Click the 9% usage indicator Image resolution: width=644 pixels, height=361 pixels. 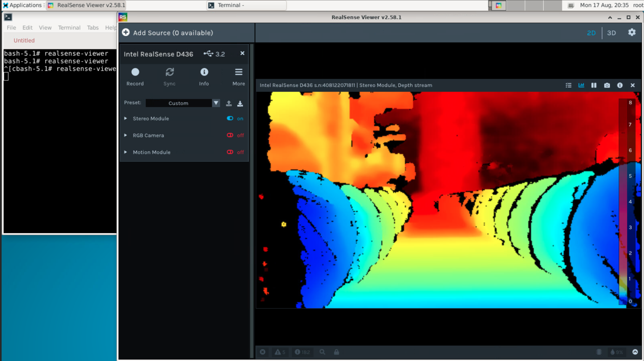617,352
